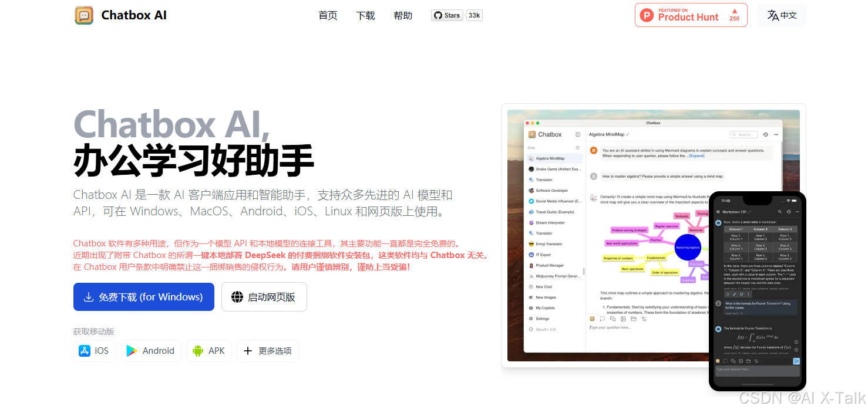This screenshot has height=413, width=868.
Task: Click the App Store iOS icon button
Action: point(95,351)
